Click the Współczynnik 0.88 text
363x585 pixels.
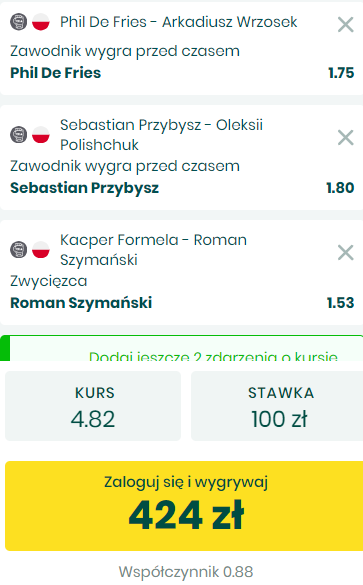pyautogui.click(x=186, y=572)
